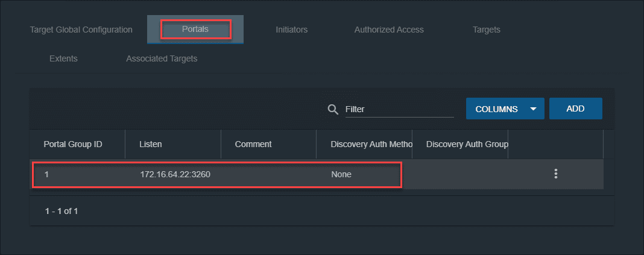Go to the Authorized Access tab

pyautogui.click(x=389, y=30)
